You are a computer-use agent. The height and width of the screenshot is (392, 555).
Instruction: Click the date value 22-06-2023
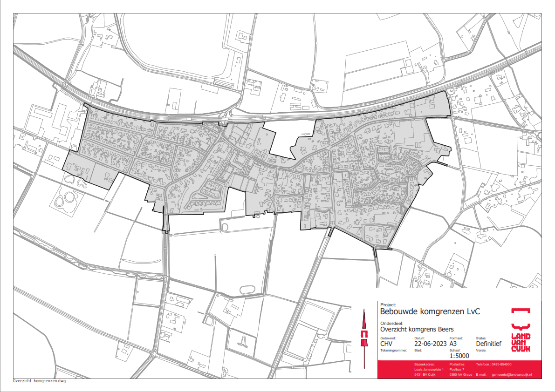click(431, 344)
